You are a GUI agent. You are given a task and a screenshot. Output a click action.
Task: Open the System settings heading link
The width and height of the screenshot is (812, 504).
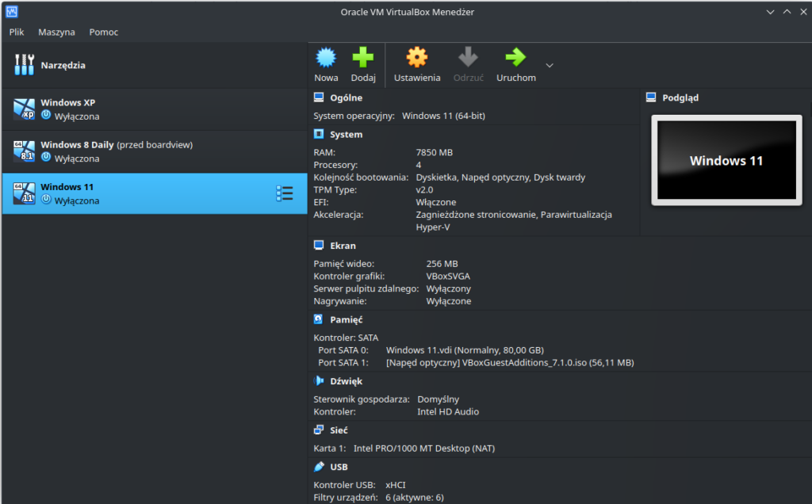347,135
